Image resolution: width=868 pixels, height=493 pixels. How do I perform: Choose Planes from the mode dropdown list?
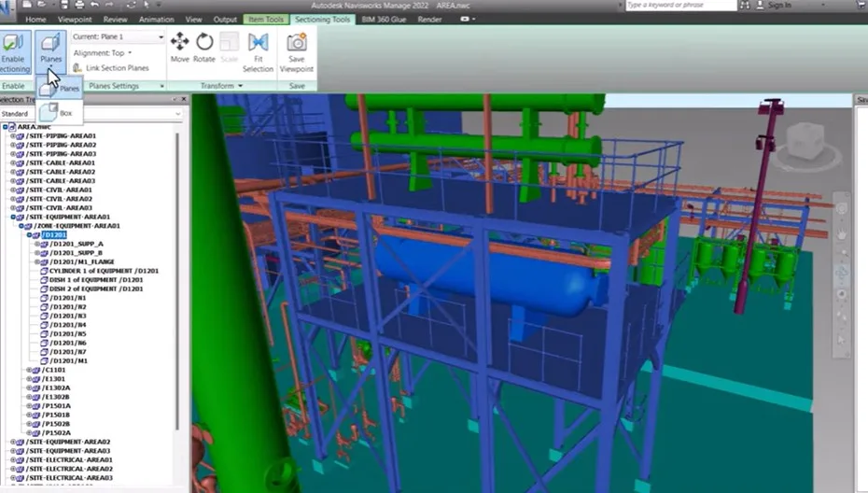pos(60,88)
